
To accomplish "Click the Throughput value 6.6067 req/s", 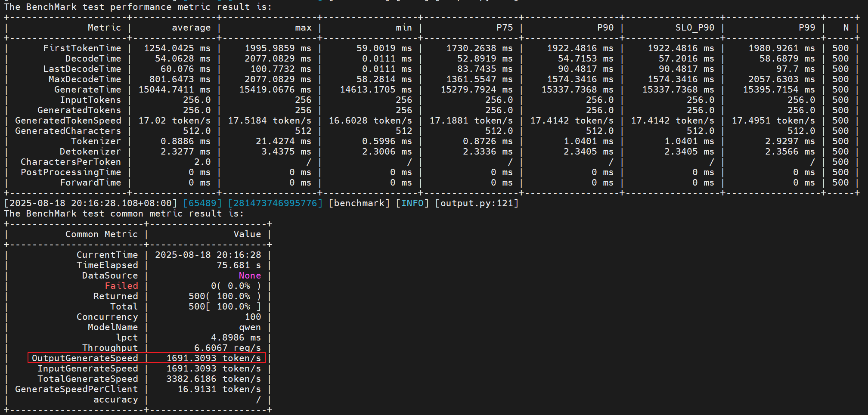I will tap(227, 348).
